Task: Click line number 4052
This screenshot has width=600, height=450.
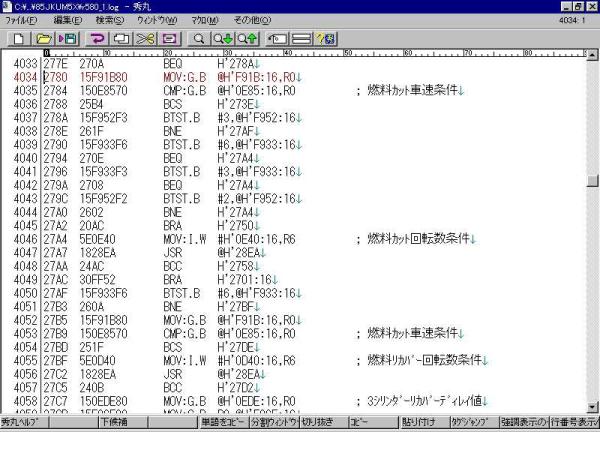Action: 25,320
